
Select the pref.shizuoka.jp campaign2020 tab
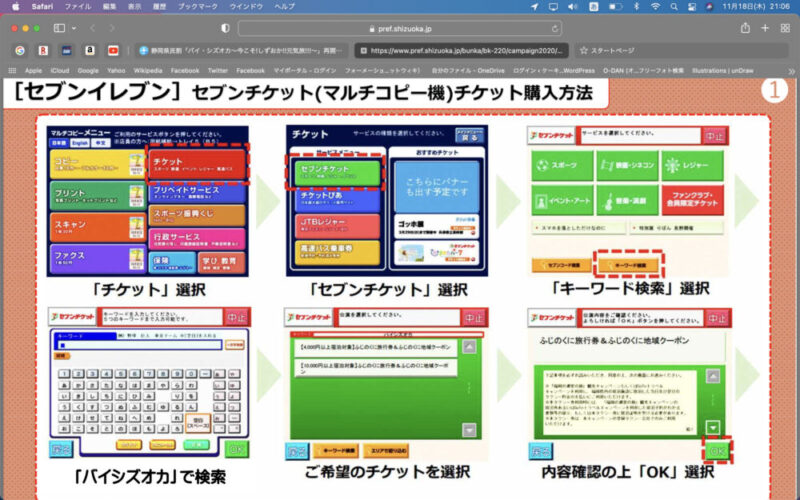click(x=461, y=51)
